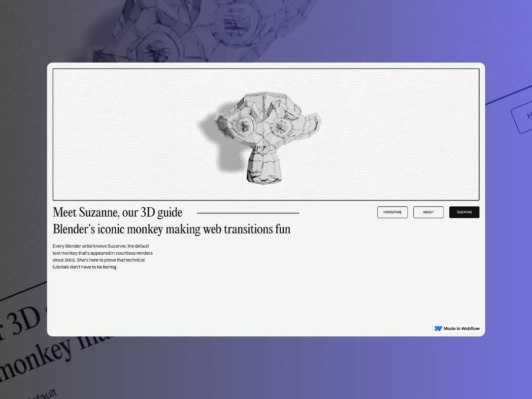
Task: Click the divider line beside the heading
Action: [249, 213]
